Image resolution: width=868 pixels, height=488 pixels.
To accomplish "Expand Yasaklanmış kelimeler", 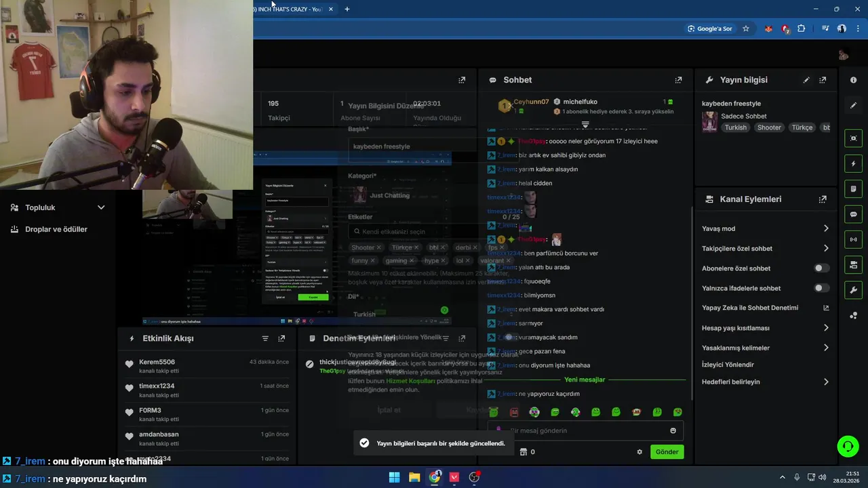I will 826,348.
